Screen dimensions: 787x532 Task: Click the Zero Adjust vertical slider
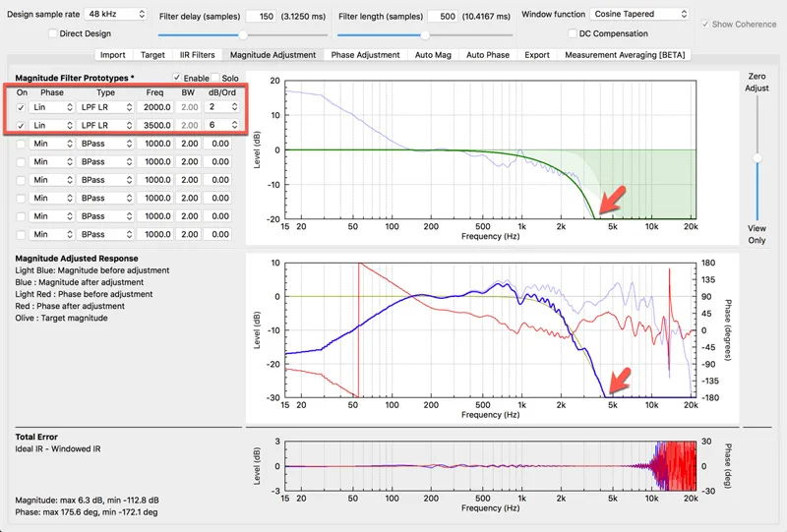[x=757, y=158]
